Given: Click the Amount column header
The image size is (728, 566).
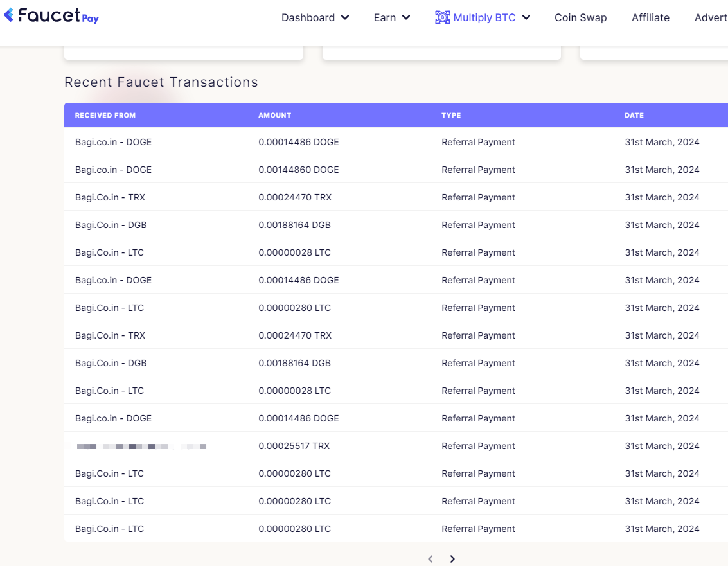Looking at the screenshot, I should coord(275,115).
